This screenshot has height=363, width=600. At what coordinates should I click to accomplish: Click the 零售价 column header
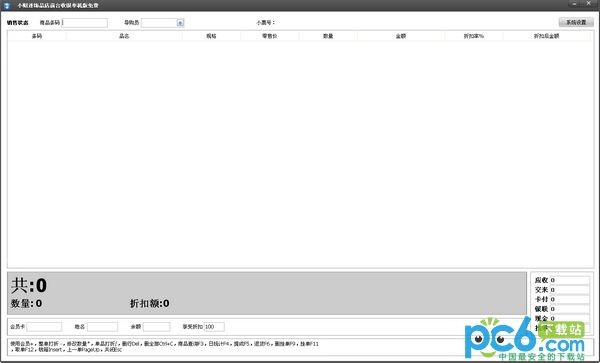tap(270, 36)
